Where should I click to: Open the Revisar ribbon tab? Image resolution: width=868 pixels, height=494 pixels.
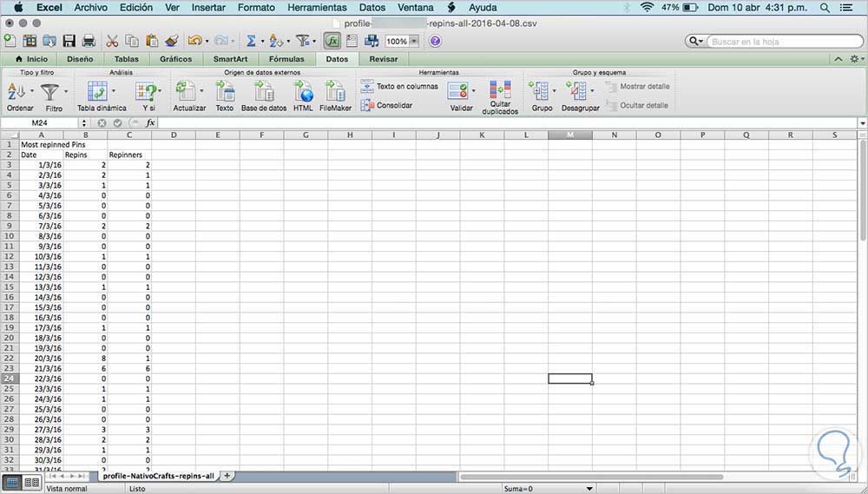click(x=383, y=59)
